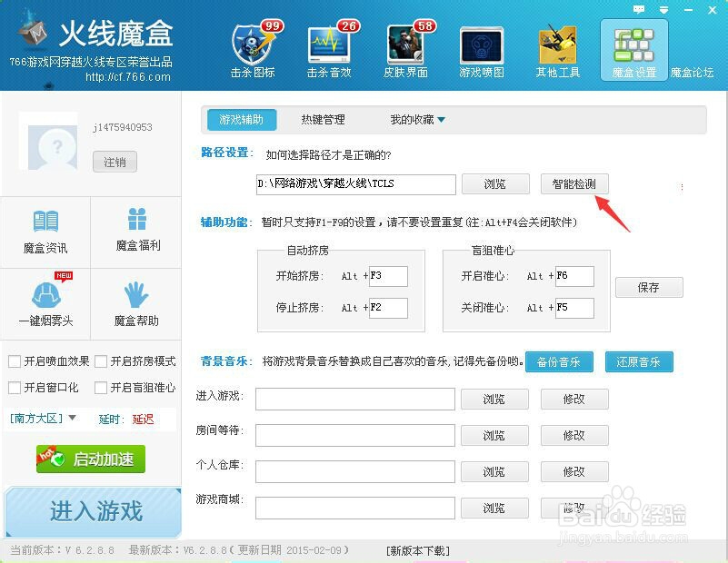This screenshot has width=728, height=563.
Task: Click the 房间等待 music path field
Action: point(355,436)
